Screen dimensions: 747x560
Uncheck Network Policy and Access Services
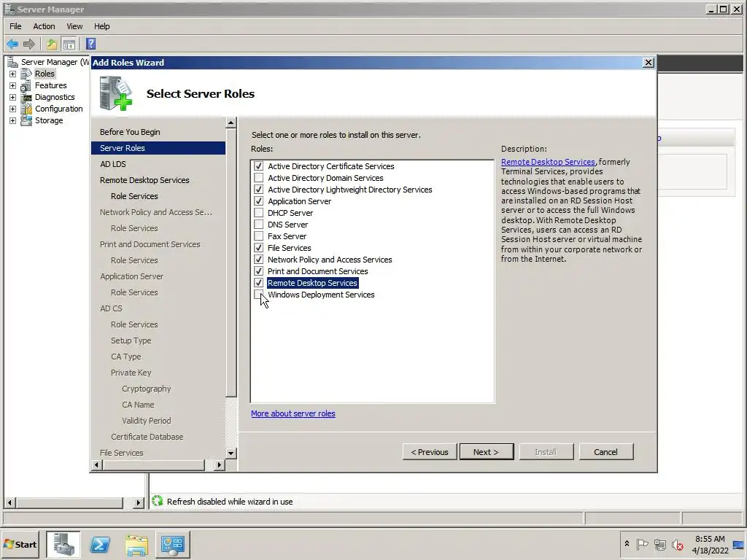point(259,260)
